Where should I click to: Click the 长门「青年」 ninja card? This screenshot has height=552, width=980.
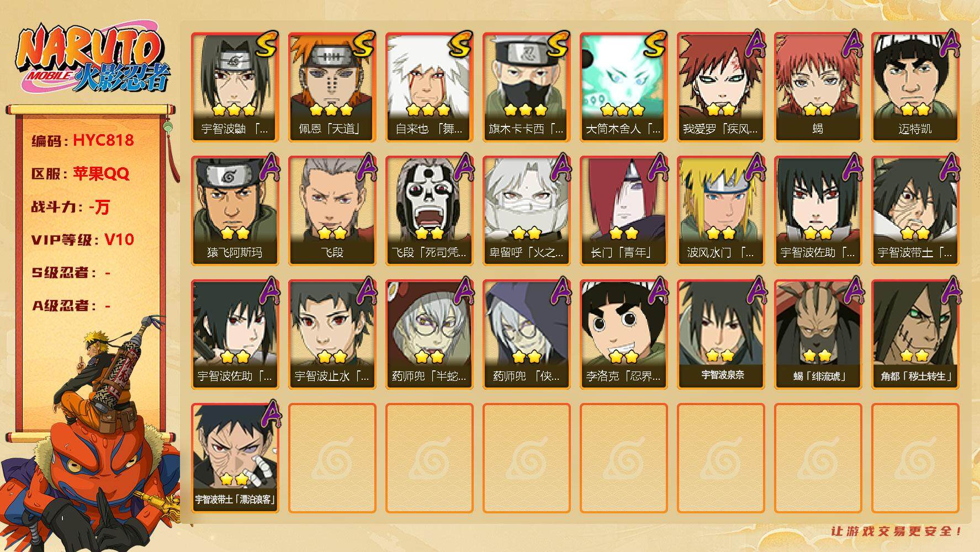pyautogui.click(x=623, y=211)
